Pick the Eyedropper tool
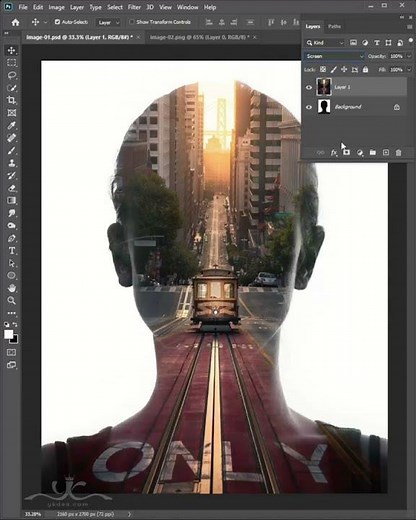The height and width of the screenshot is (520, 416). tap(12, 126)
